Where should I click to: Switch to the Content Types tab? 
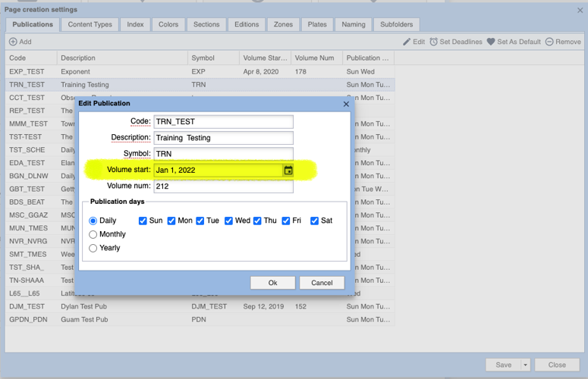click(x=90, y=24)
